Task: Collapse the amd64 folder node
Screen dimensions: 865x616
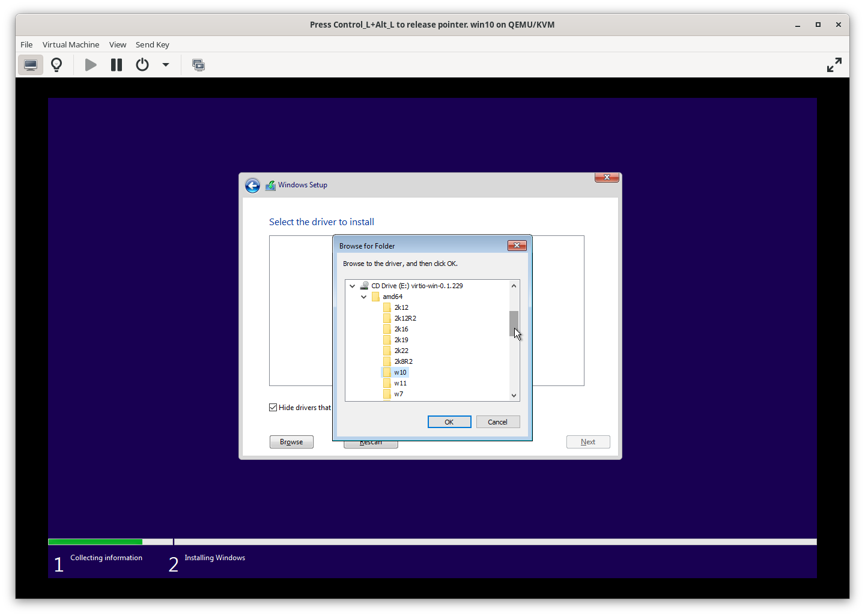Action: pyautogui.click(x=364, y=297)
